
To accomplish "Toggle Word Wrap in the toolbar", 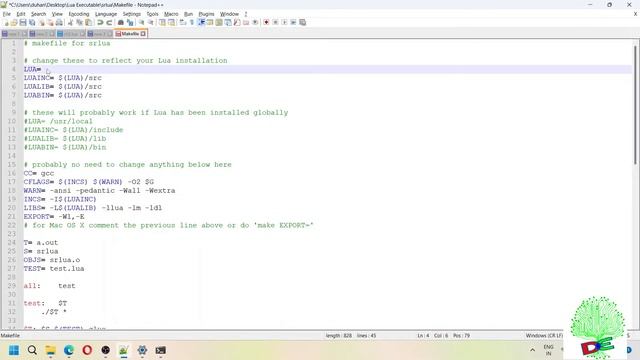I will 182,22.
